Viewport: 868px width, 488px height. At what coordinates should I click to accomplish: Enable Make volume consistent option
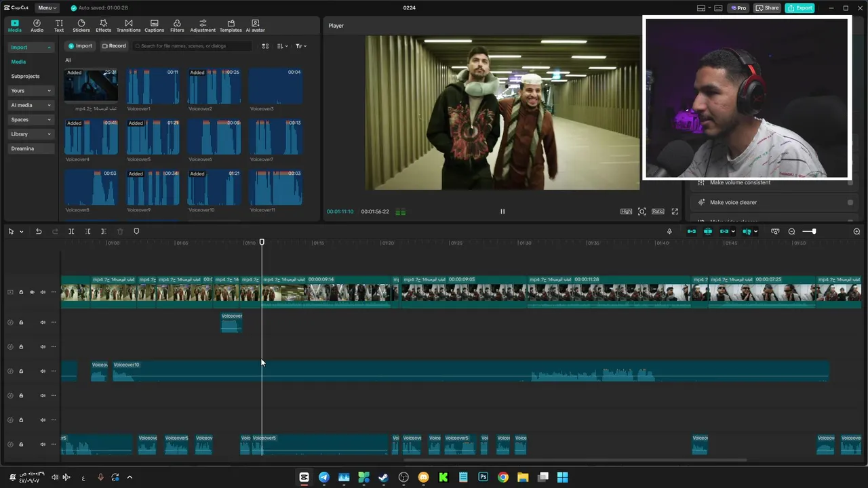(850, 182)
